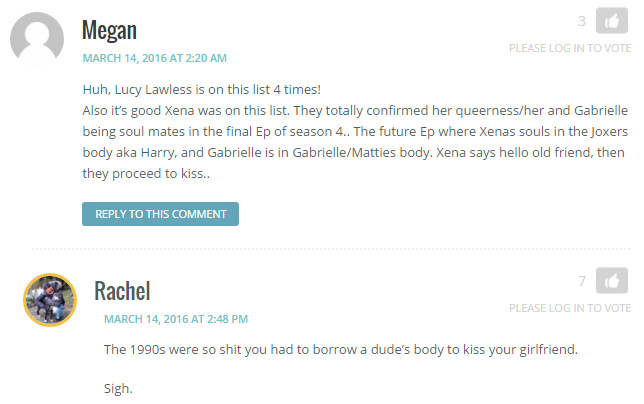Select the commenter name Megan
The width and height of the screenshot is (644, 404).
tap(109, 30)
